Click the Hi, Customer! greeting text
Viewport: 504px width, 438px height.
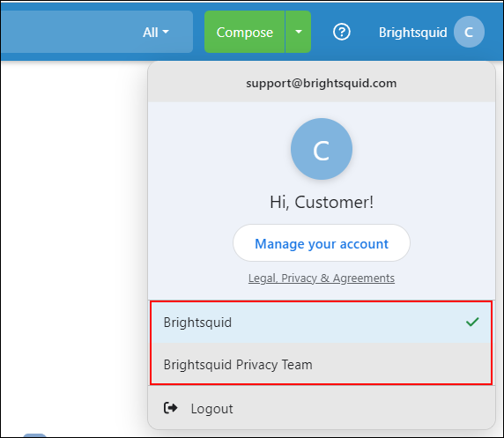coord(322,203)
